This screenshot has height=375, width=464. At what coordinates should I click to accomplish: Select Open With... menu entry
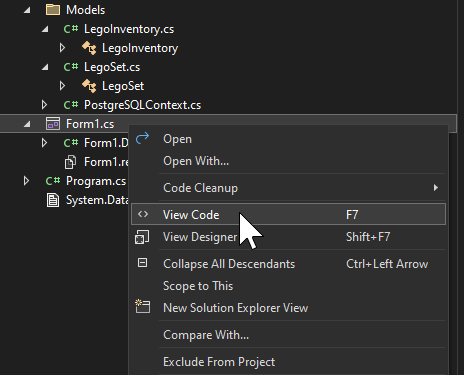196,161
